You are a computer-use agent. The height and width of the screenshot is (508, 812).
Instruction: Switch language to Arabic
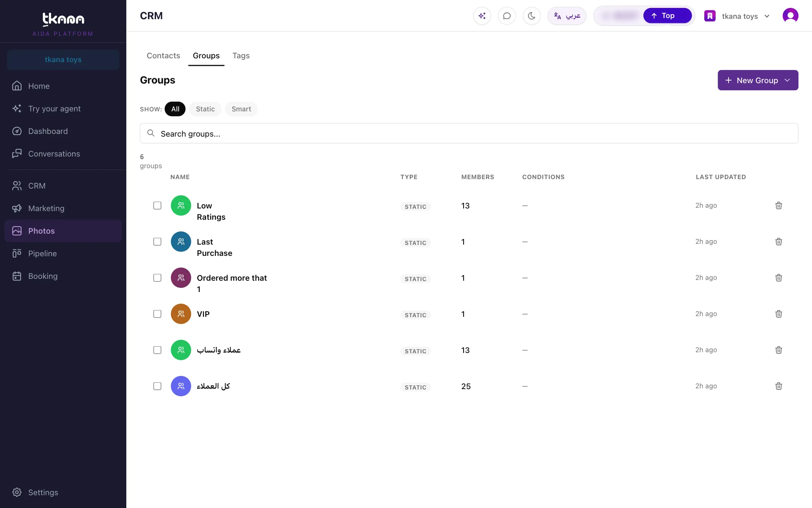pyautogui.click(x=567, y=16)
